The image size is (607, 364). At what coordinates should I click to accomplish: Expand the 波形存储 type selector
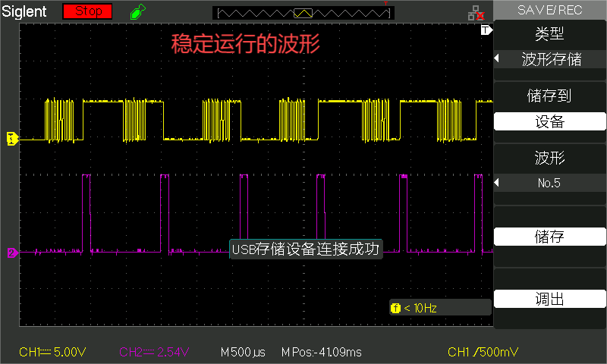(x=549, y=59)
